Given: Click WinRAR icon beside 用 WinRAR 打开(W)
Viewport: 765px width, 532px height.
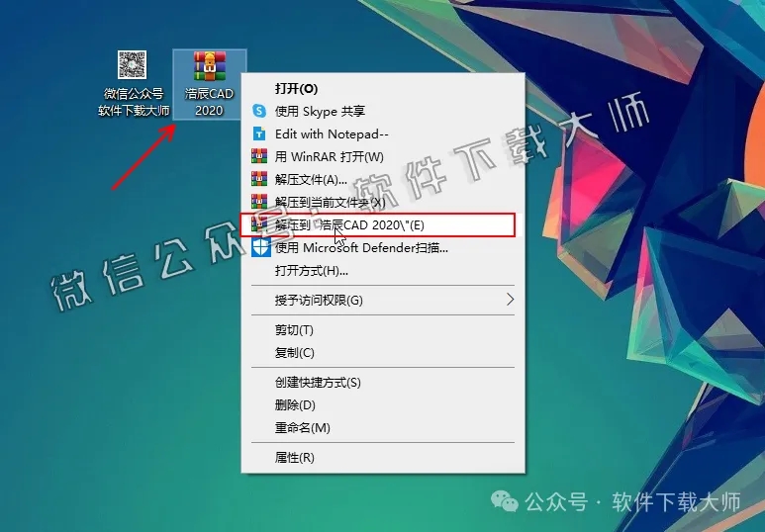Looking at the screenshot, I should pos(259,156).
